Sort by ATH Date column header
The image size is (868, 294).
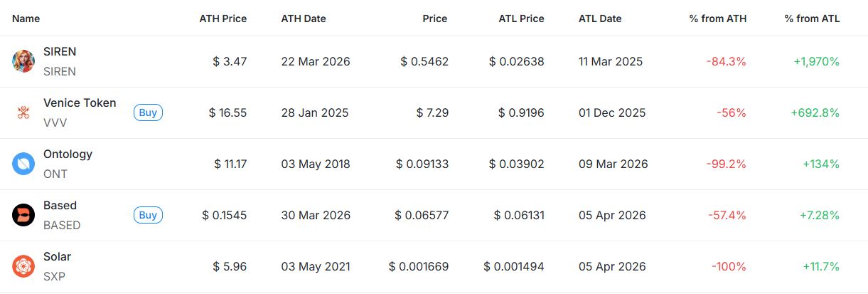coord(304,19)
